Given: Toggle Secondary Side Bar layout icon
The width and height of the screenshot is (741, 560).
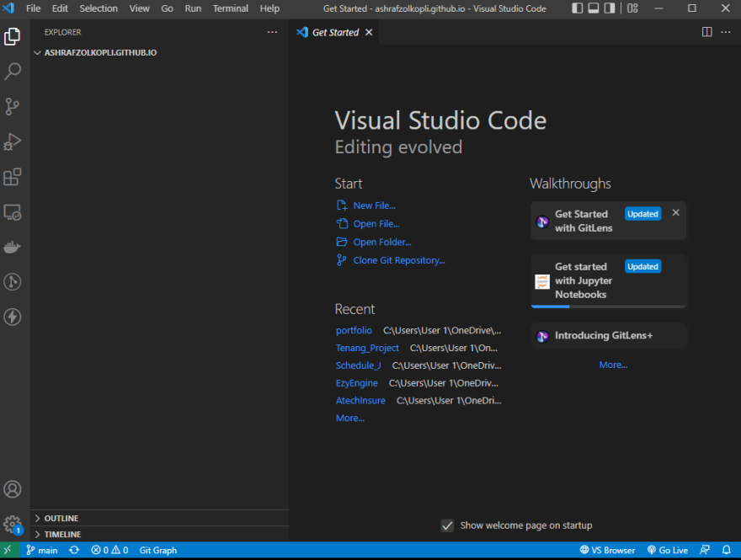Looking at the screenshot, I should pos(610,8).
